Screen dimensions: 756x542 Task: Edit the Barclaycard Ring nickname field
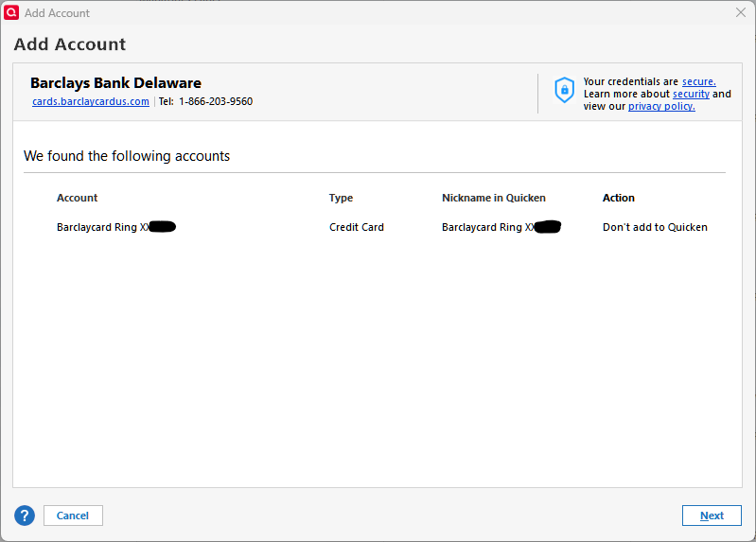click(x=501, y=227)
